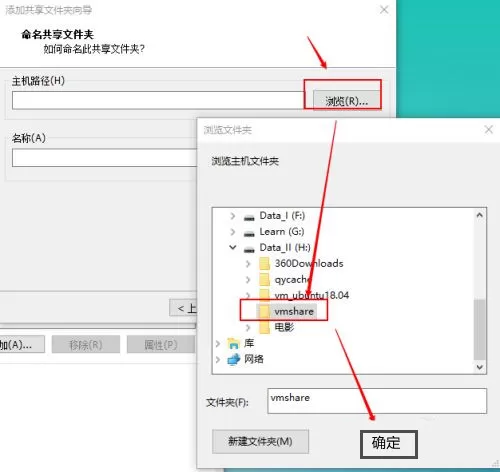Click the 属性(P) button in background window
The width and height of the screenshot is (500, 472).
coord(161,344)
